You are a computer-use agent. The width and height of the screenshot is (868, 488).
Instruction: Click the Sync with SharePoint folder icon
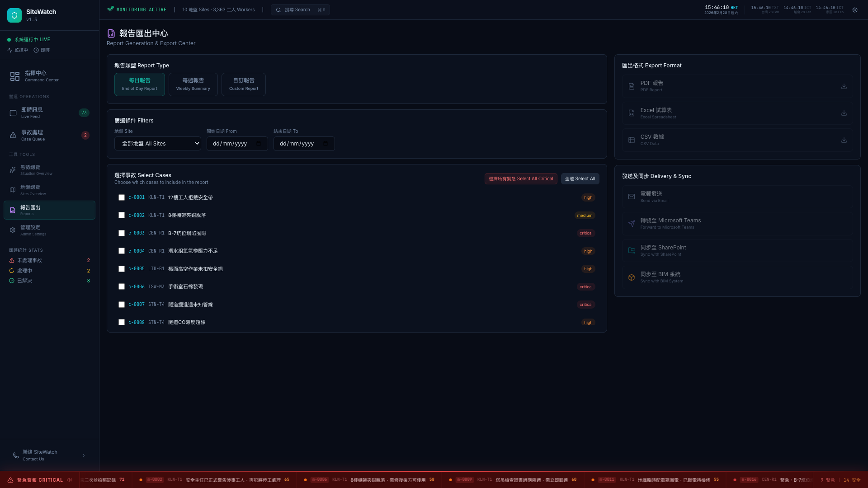pyautogui.click(x=632, y=250)
